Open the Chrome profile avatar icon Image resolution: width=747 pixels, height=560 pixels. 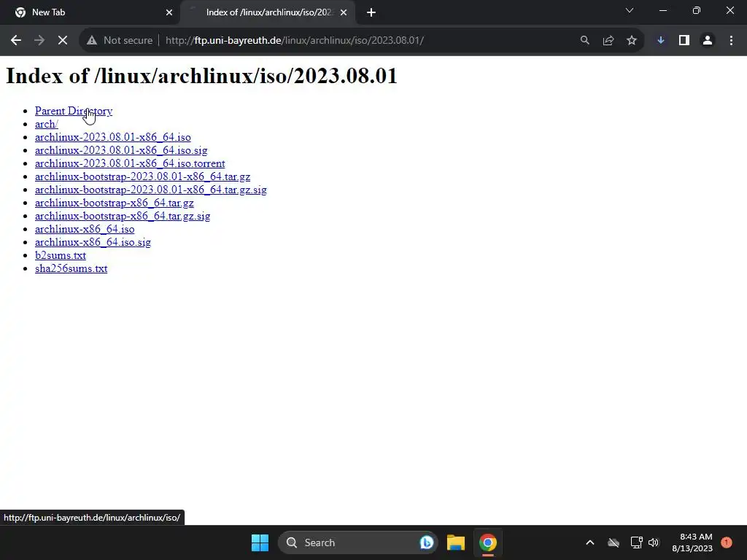point(708,41)
